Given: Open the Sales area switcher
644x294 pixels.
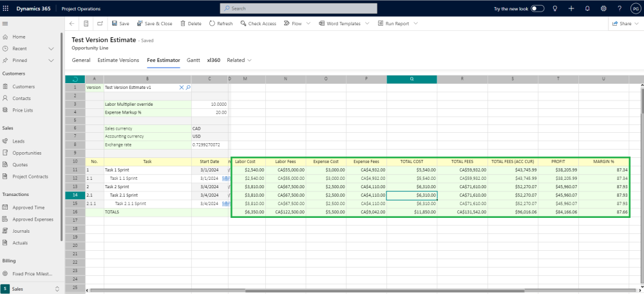Looking at the screenshot, I should point(31,289).
